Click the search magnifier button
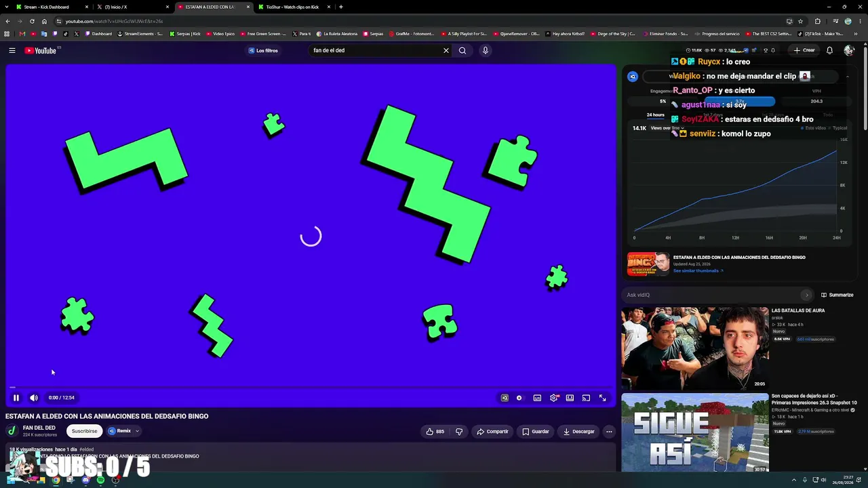 pos(462,50)
